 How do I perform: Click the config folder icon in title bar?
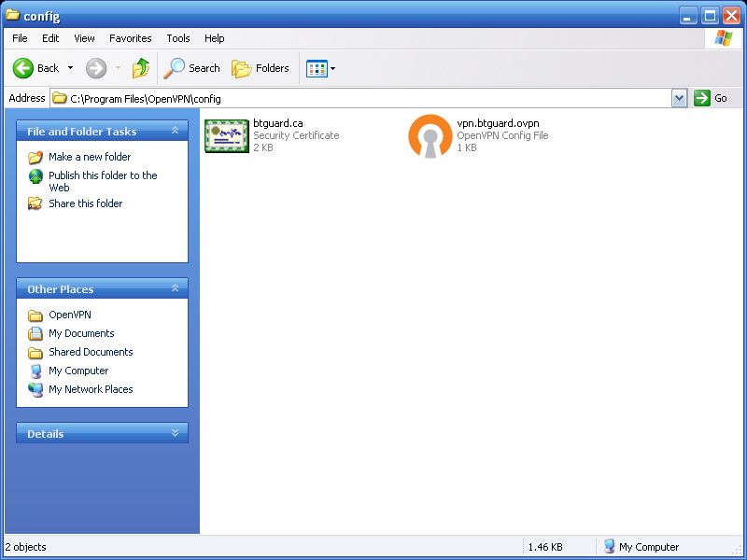coord(13,15)
